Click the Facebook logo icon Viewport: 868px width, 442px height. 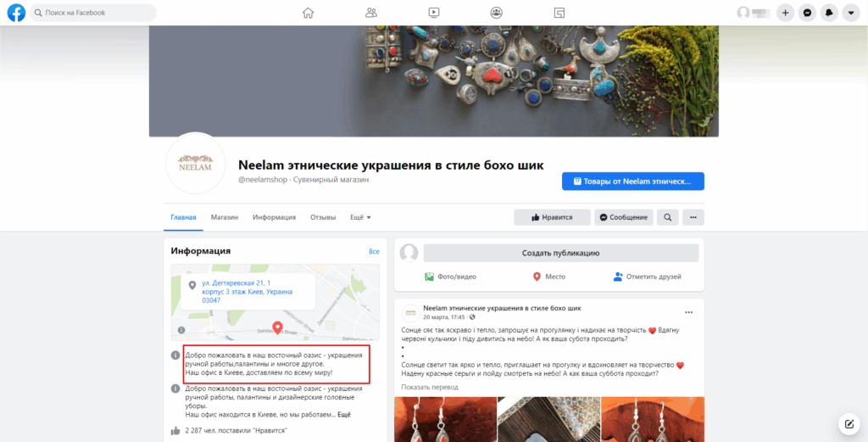(x=16, y=13)
